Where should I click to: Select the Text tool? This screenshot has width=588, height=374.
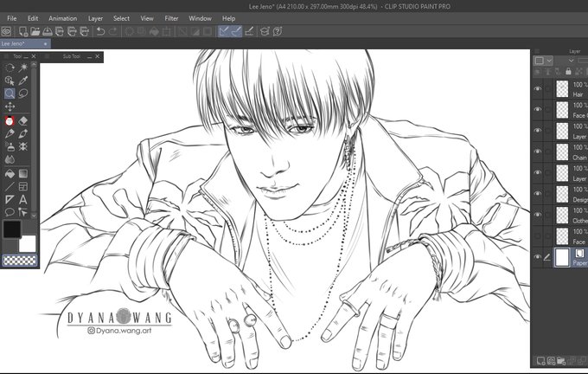pyautogui.click(x=23, y=199)
